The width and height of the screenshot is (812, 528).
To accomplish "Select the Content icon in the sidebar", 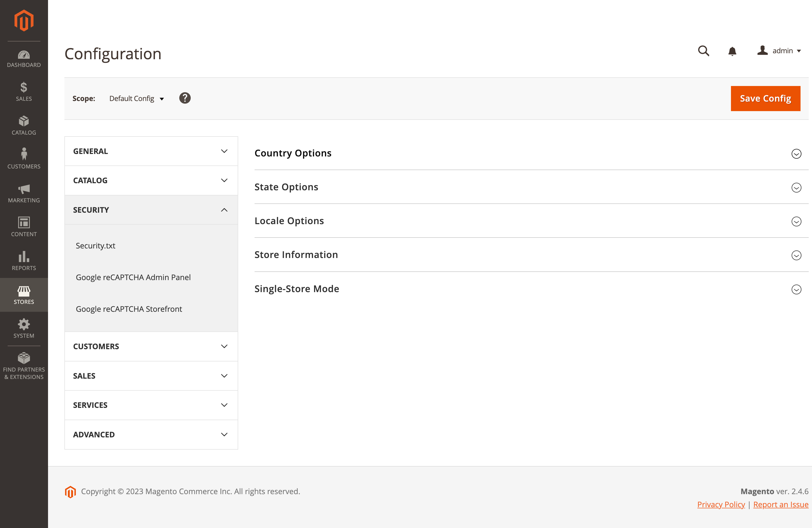I will [23, 226].
